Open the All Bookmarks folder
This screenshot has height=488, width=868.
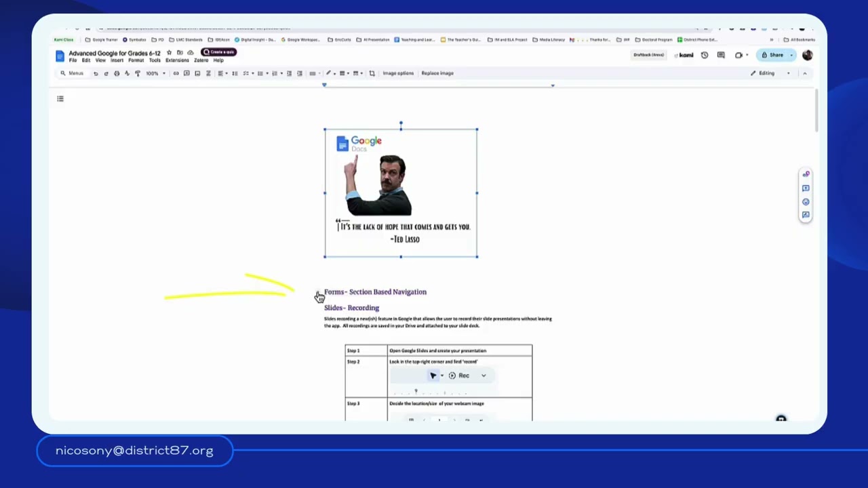[x=800, y=40]
